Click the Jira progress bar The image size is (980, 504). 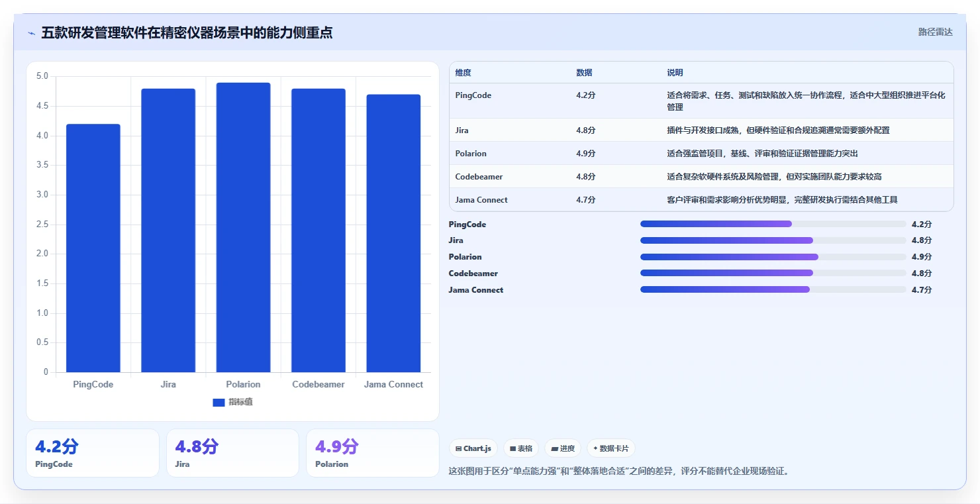[x=773, y=240]
